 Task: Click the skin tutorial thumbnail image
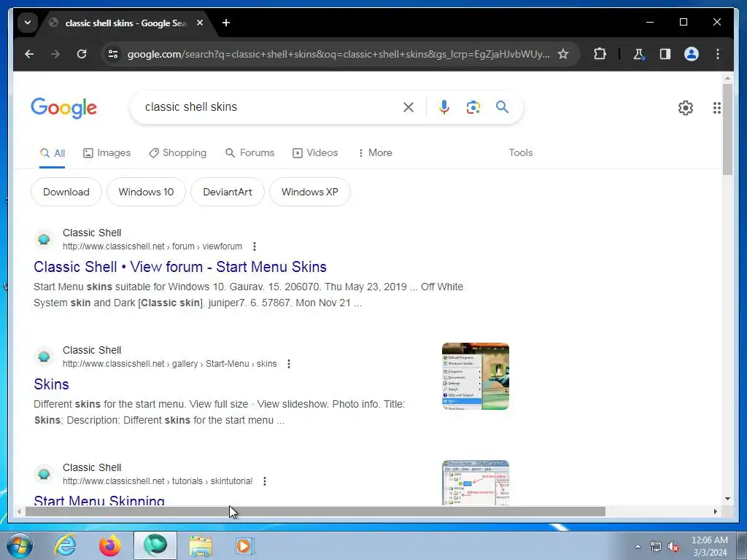tap(476, 483)
